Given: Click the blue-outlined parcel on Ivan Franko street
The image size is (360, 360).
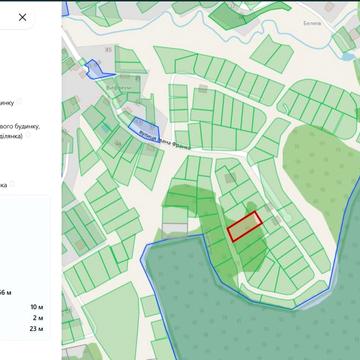Looking at the screenshot, I should [x=144, y=129].
